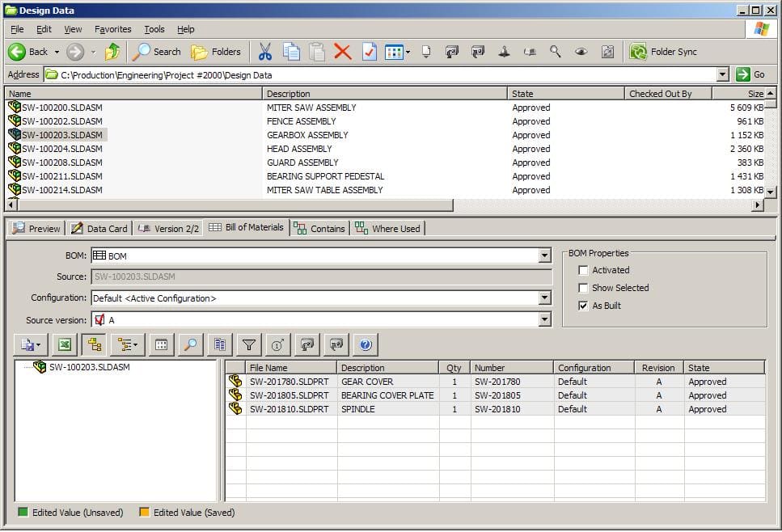
Task: Open the Favorites menu
Action: tap(112, 29)
